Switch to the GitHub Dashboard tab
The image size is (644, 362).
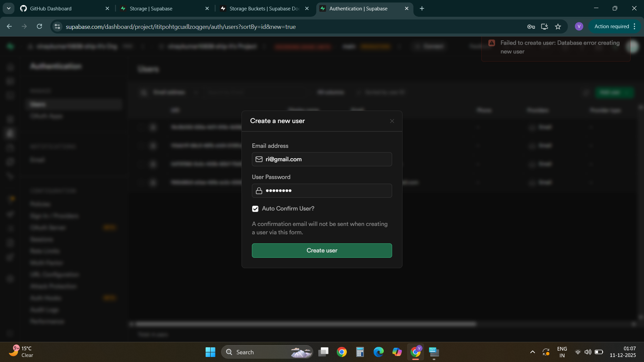(50, 8)
